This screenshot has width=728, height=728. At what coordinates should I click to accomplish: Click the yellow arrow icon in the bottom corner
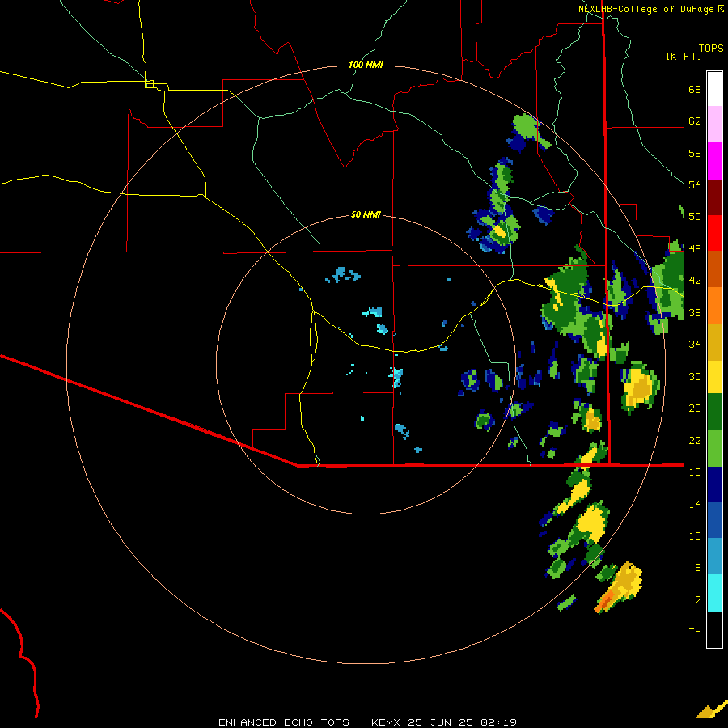[x=711, y=711]
